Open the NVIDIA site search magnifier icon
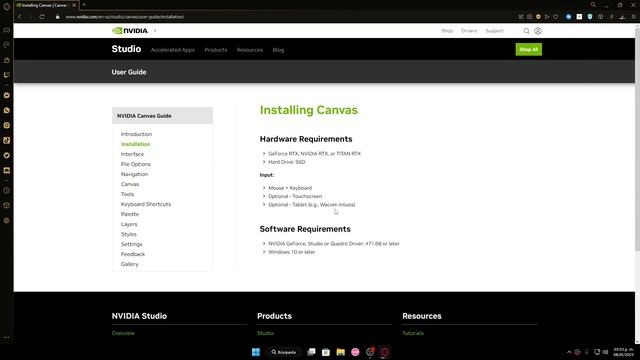Screen dimensions: 640x360 [x=527, y=31]
